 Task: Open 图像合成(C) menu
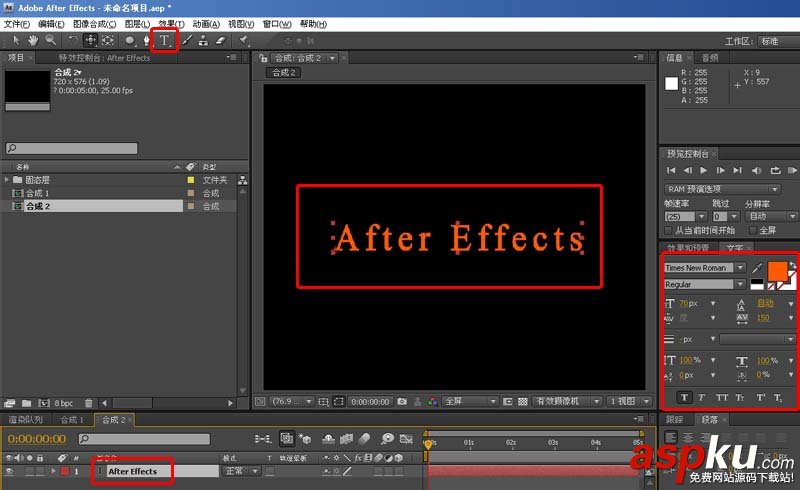94,24
